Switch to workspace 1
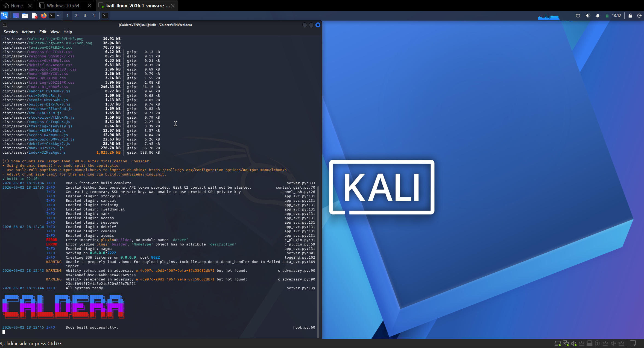Screen dimensions: 644x348 pyautogui.click(x=68, y=16)
